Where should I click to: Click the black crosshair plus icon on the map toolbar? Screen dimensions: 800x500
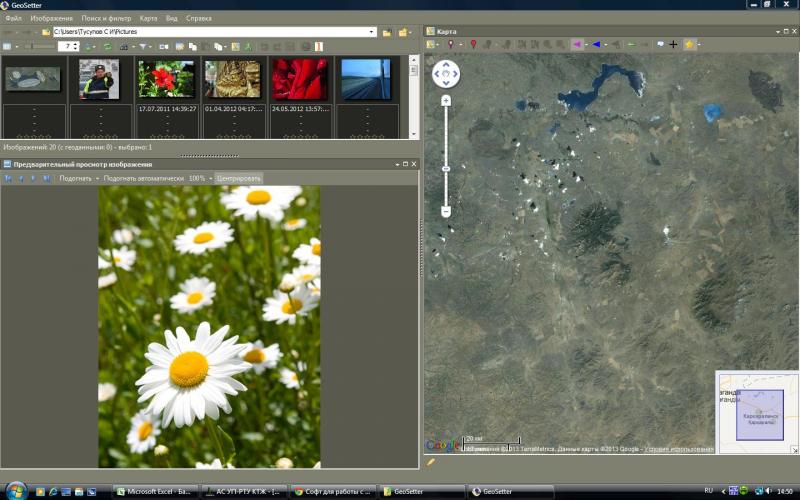(673, 44)
